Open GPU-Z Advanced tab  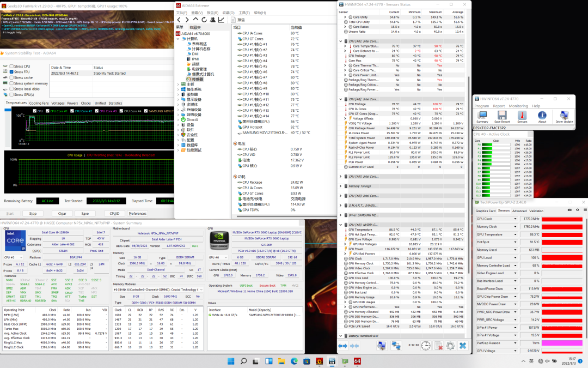coord(519,211)
